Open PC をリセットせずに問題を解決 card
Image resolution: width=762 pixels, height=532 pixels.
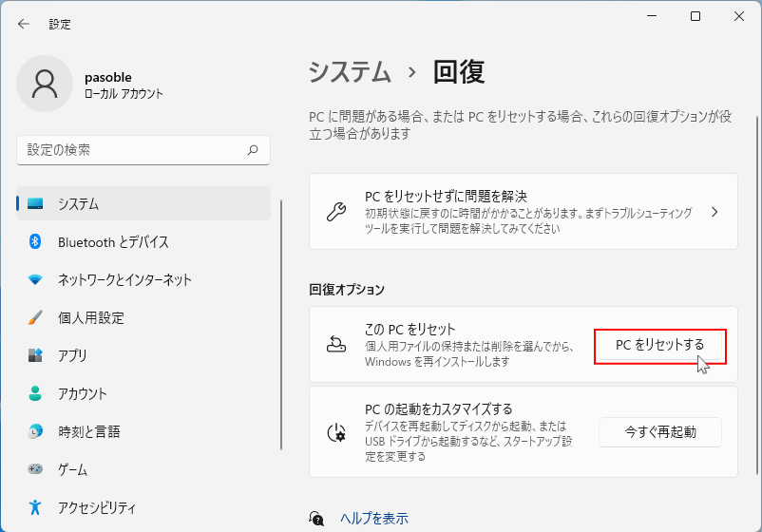click(524, 211)
